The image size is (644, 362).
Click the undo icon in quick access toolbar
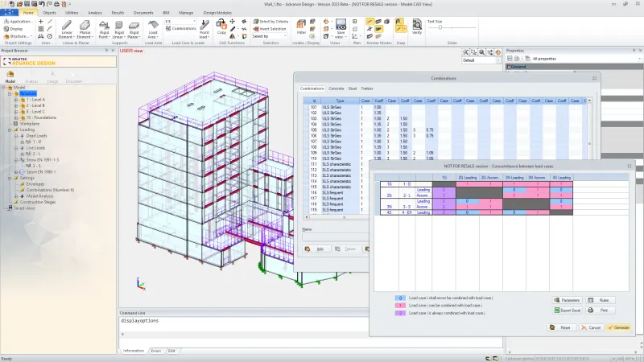[x=42, y=4]
